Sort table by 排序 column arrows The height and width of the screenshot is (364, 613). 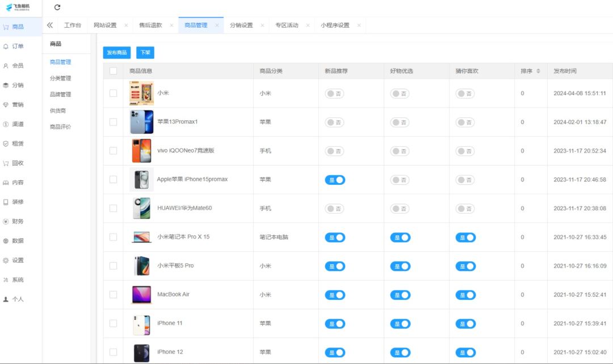(538, 71)
